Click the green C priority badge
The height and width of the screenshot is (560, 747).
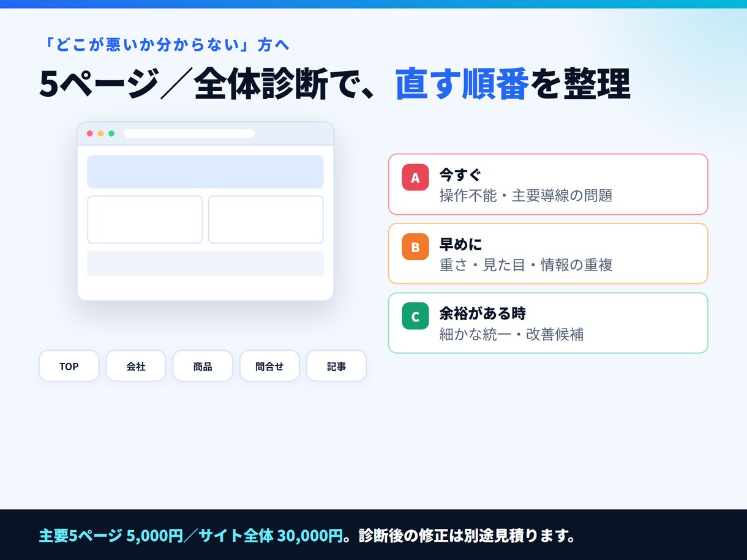(x=415, y=316)
